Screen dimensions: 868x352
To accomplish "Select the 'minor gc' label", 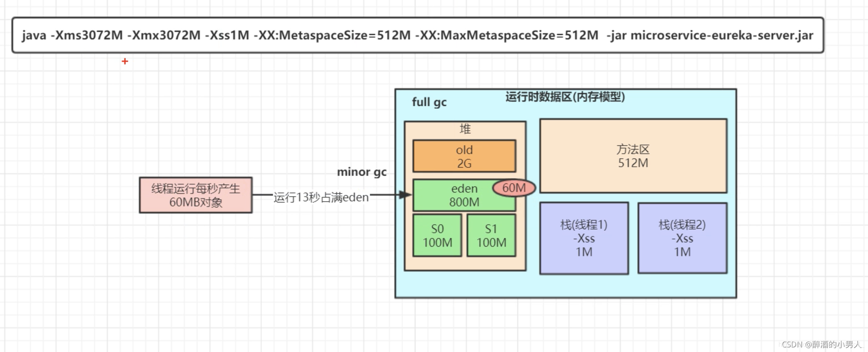I will (x=361, y=172).
